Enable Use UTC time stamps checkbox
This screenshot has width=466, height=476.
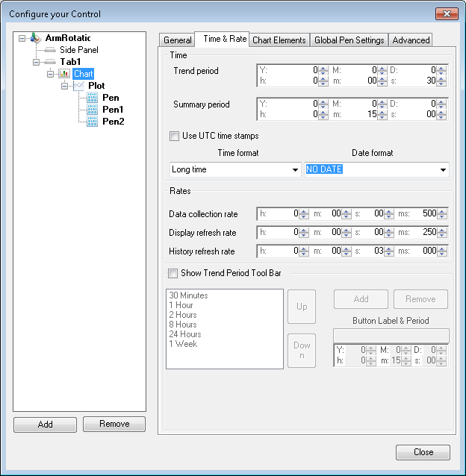pos(174,137)
